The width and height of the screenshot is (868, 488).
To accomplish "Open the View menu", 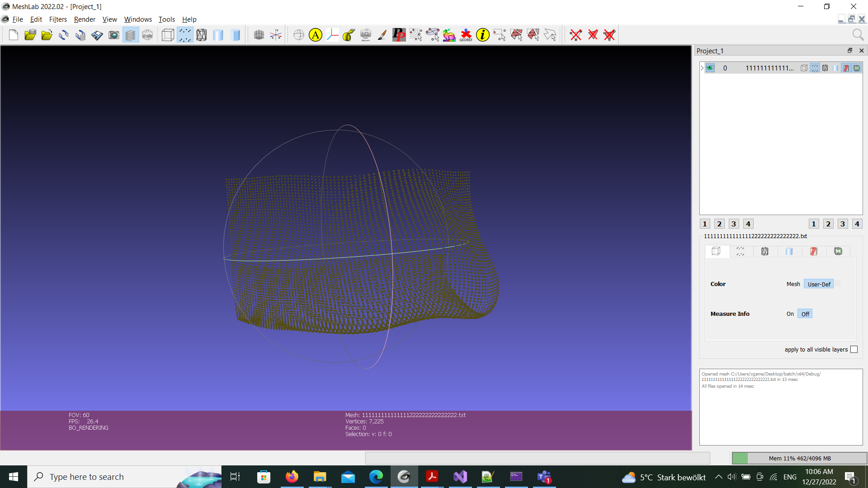I will click(x=109, y=19).
